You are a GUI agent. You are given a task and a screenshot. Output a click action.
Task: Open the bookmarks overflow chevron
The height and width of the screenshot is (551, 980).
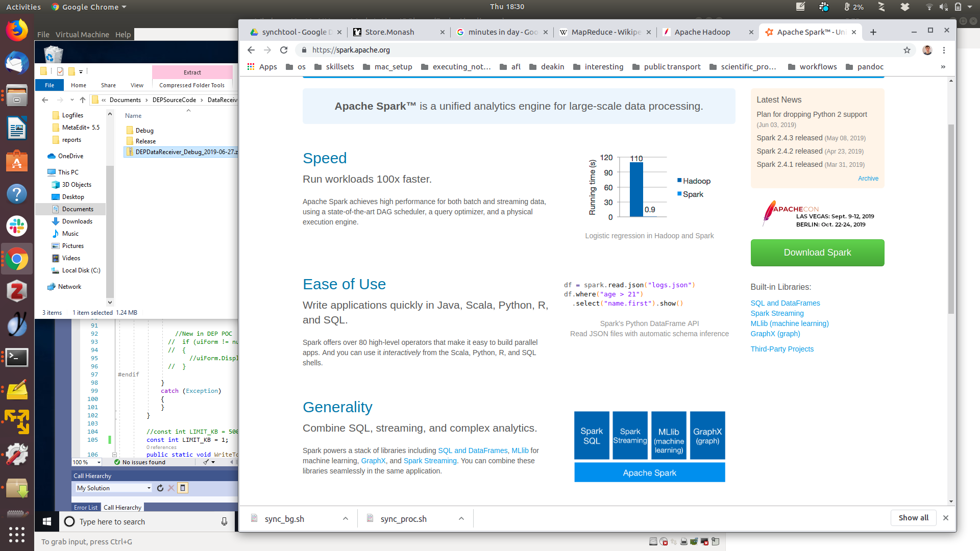pyautogui.click(x=943, y=67)
